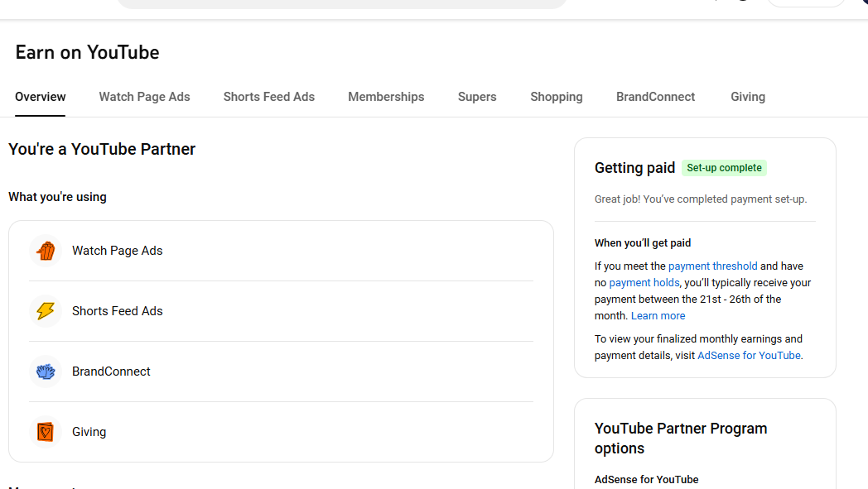This screenshot has width=868, height=489.
Task: Click the AdSense for YouTube subheading
Action: point(647,480)
